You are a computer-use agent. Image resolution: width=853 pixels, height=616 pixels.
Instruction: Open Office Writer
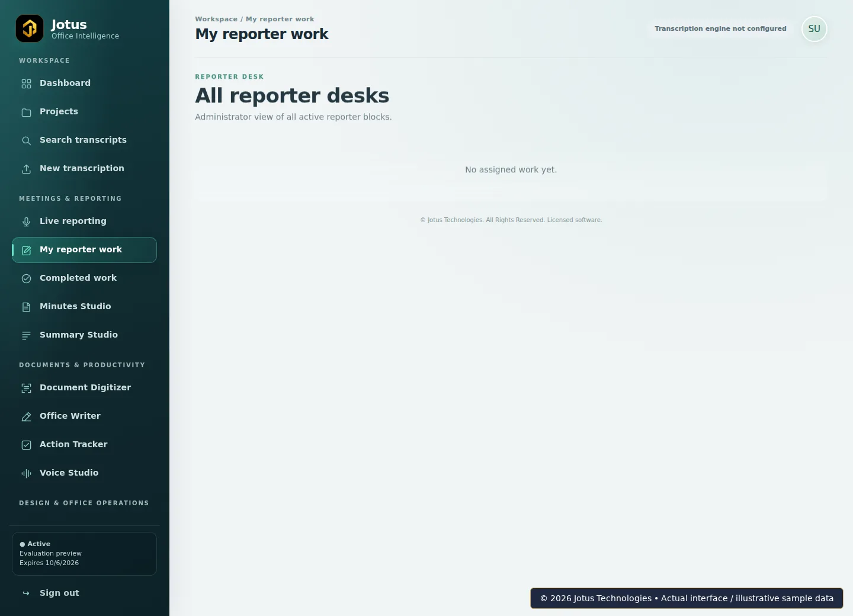pos(84,416)
